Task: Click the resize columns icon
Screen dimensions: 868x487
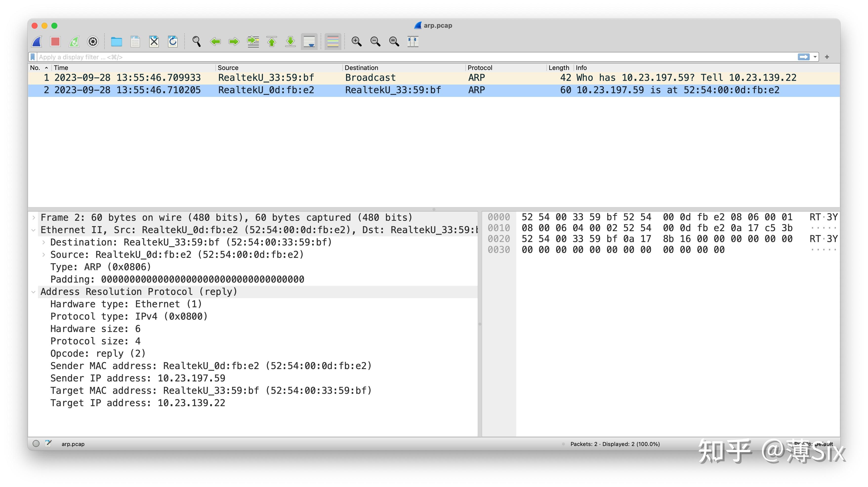Action: (413, 42)
